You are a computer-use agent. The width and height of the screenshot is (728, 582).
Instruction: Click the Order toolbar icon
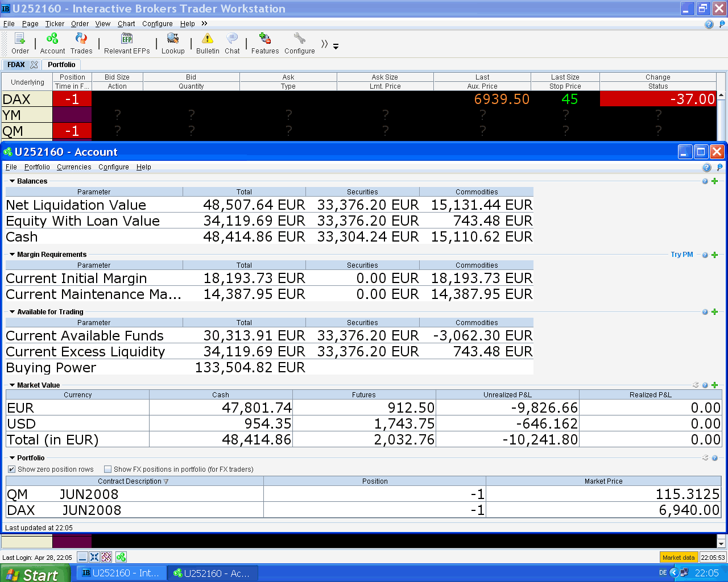[20, 43]
